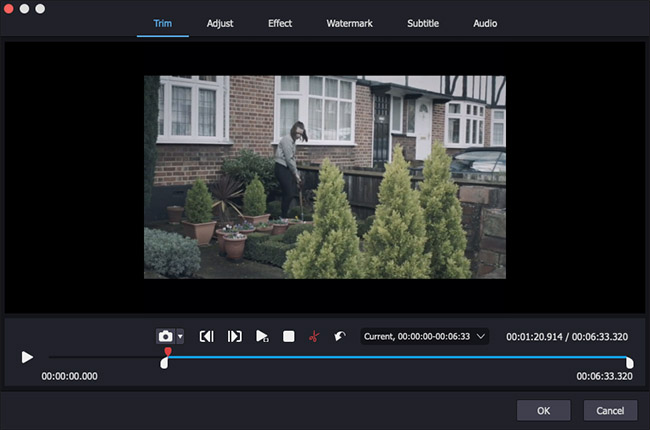650x430 pixels.
Task: Open the Effect tab
Action: click(280, 23)
